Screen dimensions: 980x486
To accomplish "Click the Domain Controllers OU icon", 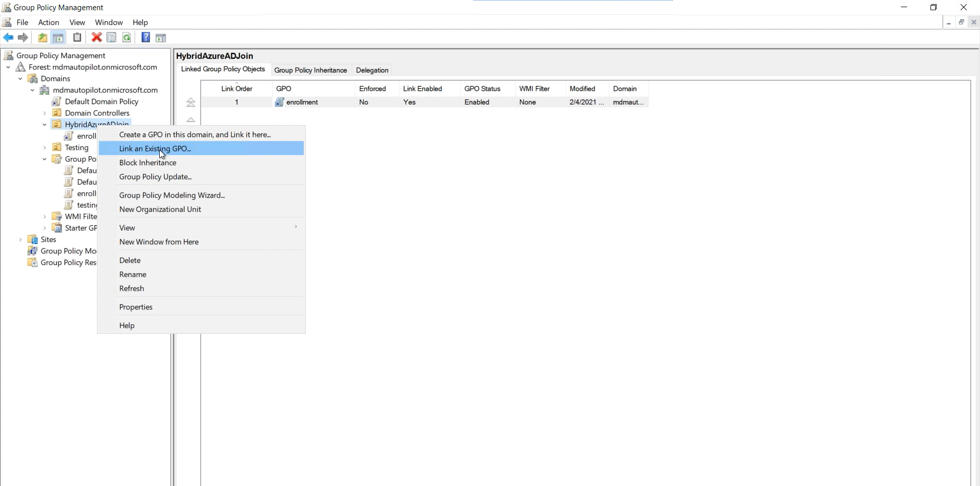I will point(57,113).
